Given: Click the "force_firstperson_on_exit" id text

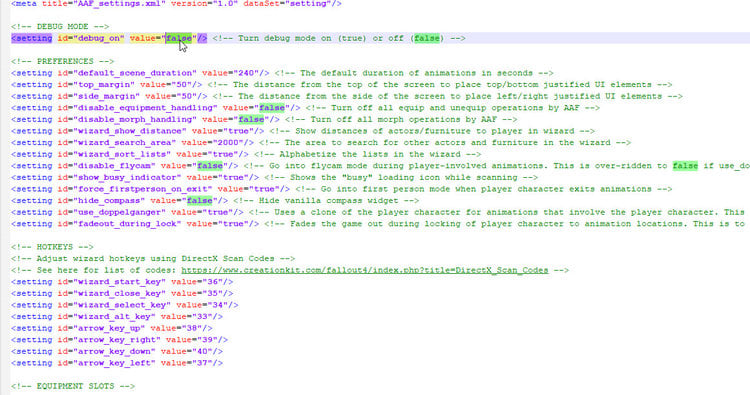Looking at the screenshot, I should click(143, 189).
